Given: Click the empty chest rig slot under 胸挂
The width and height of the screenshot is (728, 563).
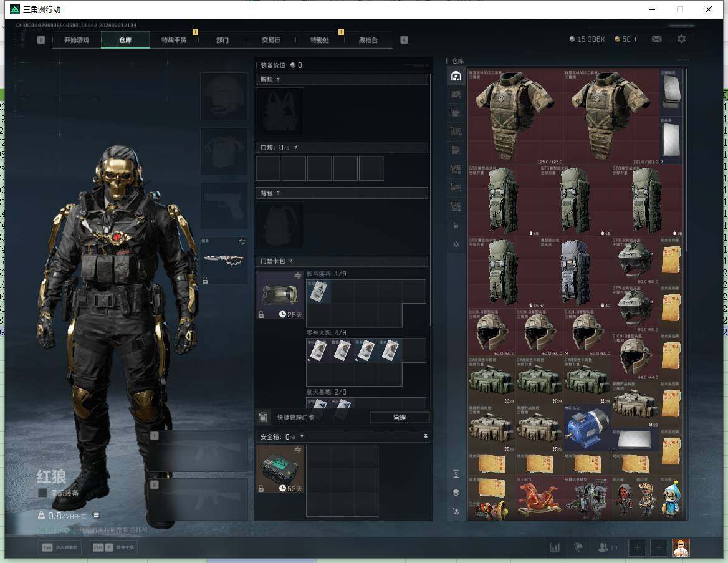Looking at the screenshot, I should [280, 112].
